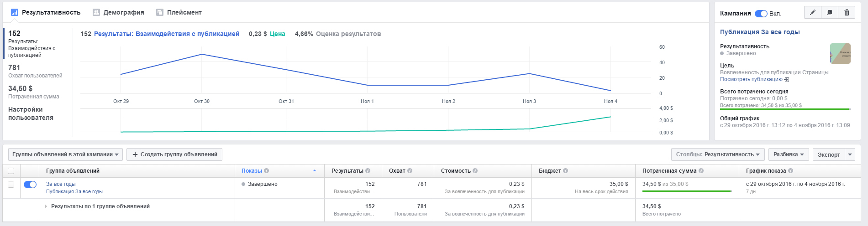Click the edit campaign pencil icon

(812, 13)
